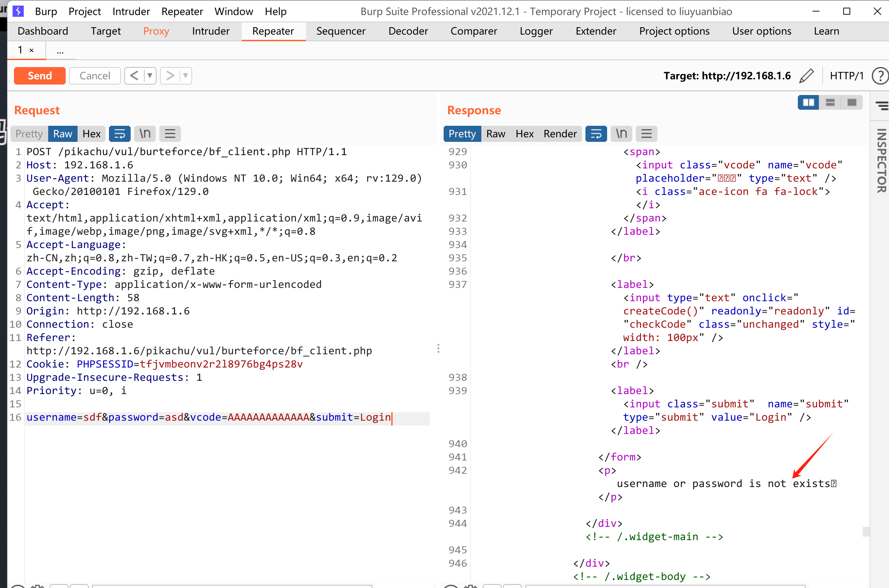The width and height of the screenshot is (889, 588).
Task: Select top-bottom stacked layout icon
Action: 830,102
